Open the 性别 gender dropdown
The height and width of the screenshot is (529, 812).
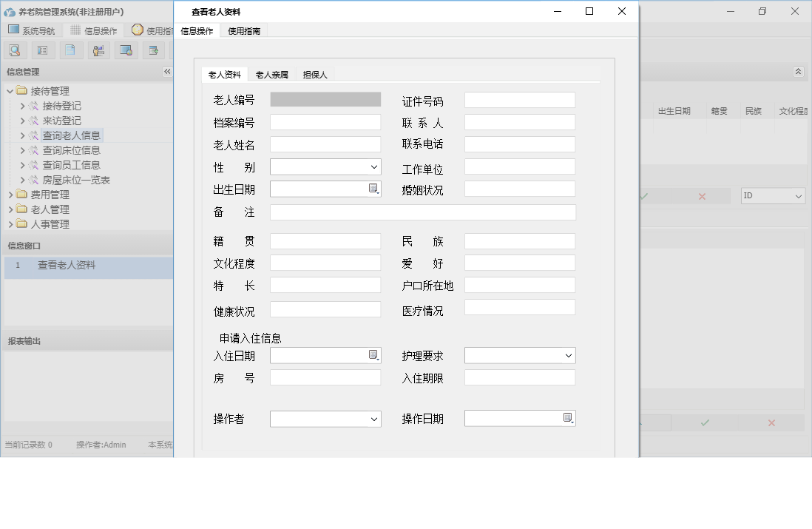coord(374,166)
